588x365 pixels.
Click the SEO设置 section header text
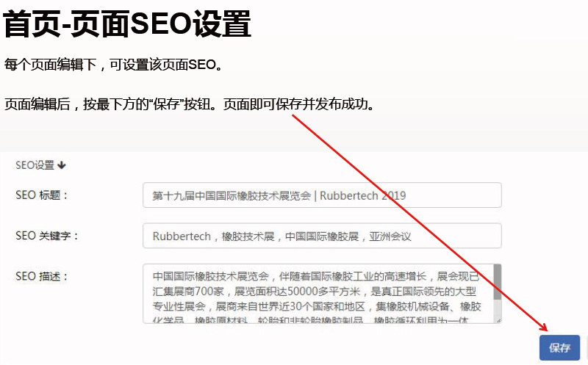[x=35, y=165]
